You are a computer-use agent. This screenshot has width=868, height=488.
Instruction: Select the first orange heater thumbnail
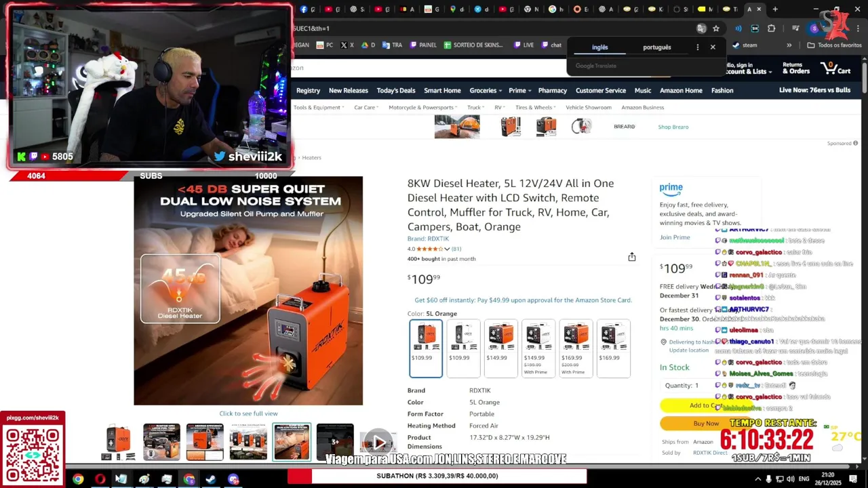pyautogui.click(x=118, y=442)
